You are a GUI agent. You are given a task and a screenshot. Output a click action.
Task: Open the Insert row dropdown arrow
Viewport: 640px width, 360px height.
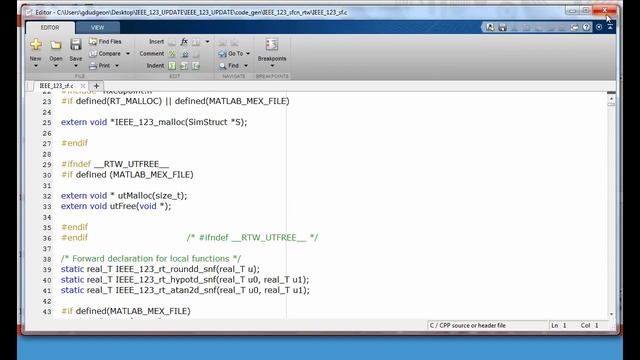(x=207, y=42)
